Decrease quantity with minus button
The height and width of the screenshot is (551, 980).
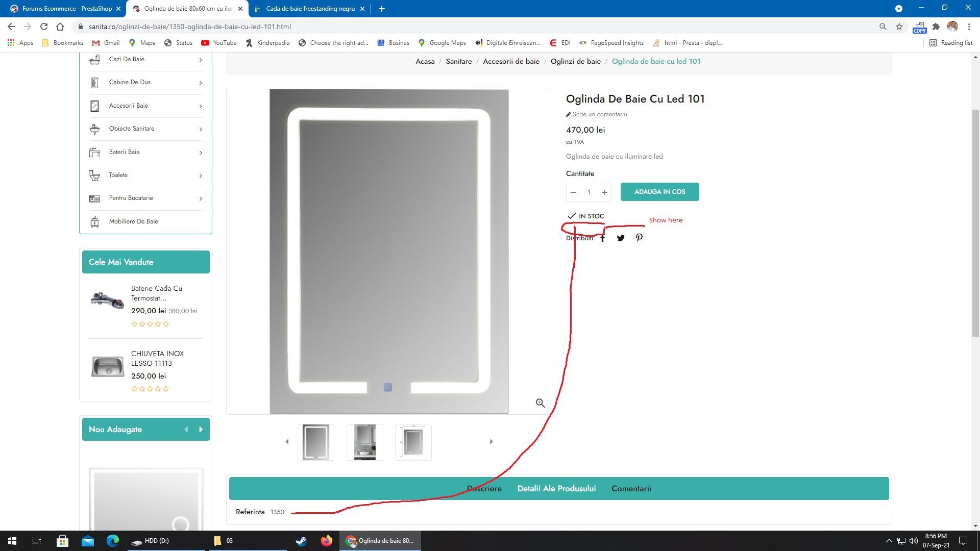click(573, 192)
